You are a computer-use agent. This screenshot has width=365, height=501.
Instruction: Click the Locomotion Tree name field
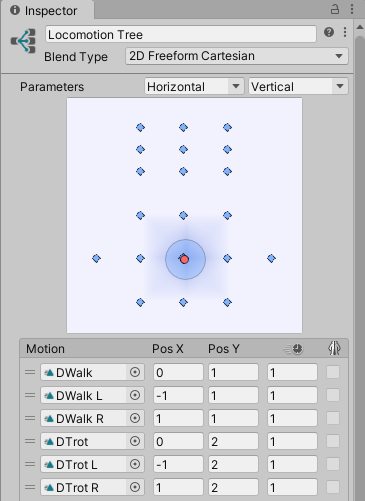(x=181, y=34)
